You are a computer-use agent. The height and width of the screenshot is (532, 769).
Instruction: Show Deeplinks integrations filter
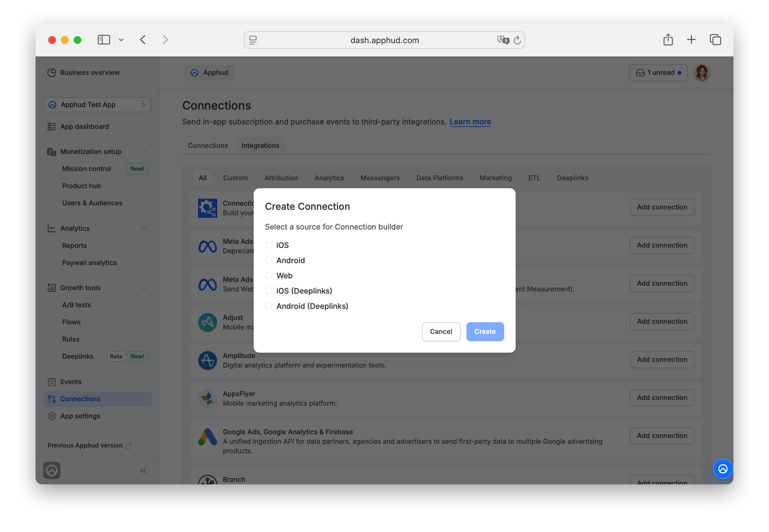[572, 178]
